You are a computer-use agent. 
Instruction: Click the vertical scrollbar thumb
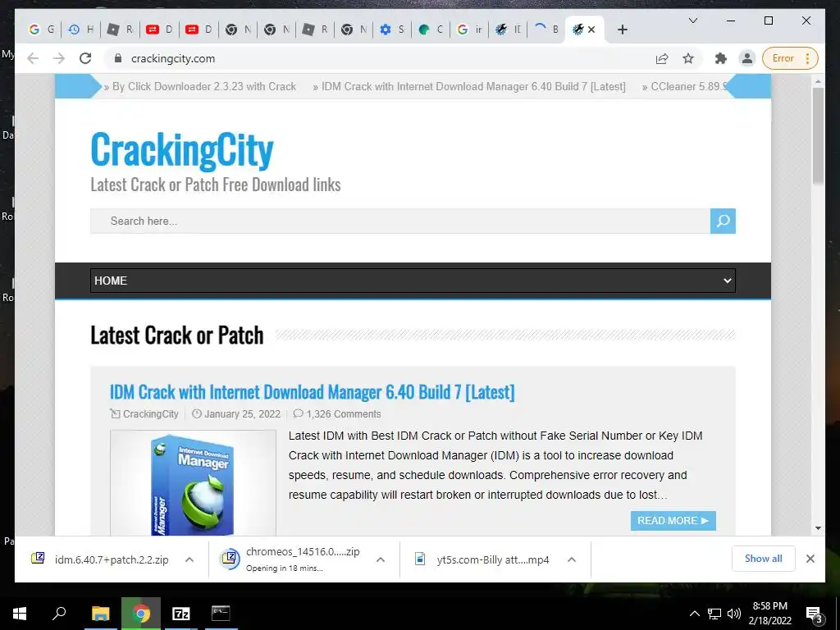(818, 136)
